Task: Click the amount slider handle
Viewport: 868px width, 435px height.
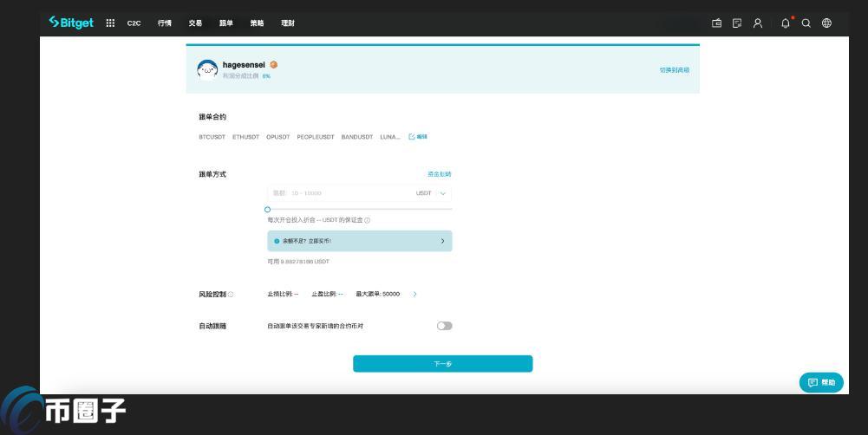Action: [x=267, y=210]
